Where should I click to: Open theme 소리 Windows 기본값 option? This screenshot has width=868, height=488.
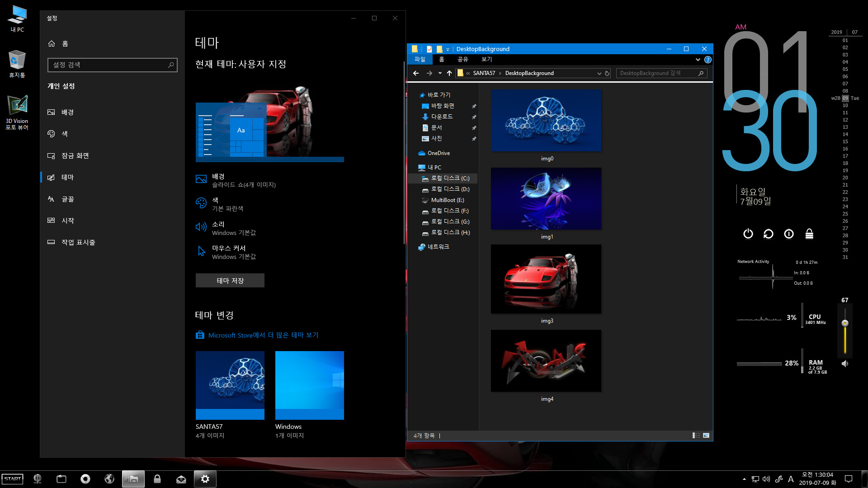click(226, 228)
